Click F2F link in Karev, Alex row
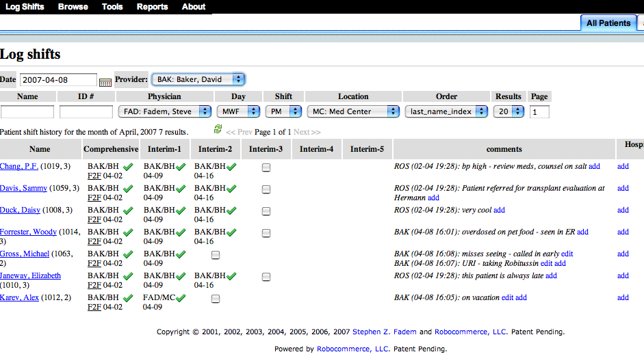644x363 pixels. point(94,307)
